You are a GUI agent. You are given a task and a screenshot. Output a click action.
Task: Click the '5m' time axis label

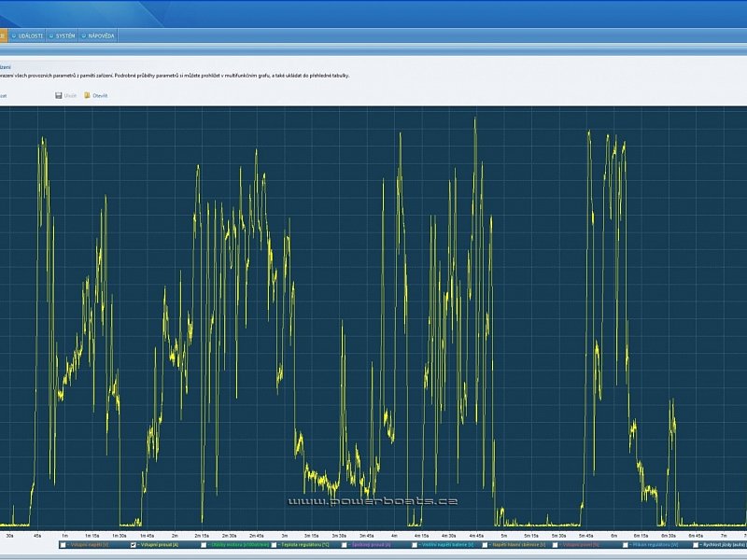pos(504,536)
